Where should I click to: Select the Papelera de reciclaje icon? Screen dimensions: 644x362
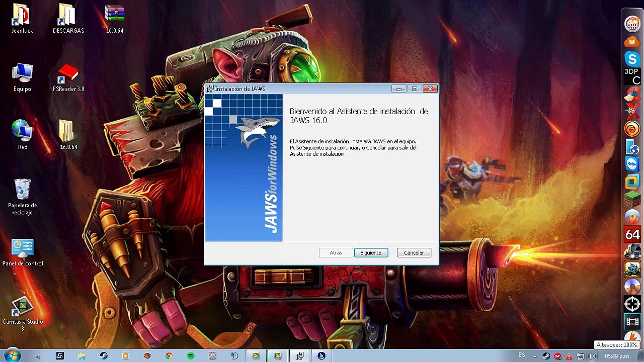tap(22, 197)
